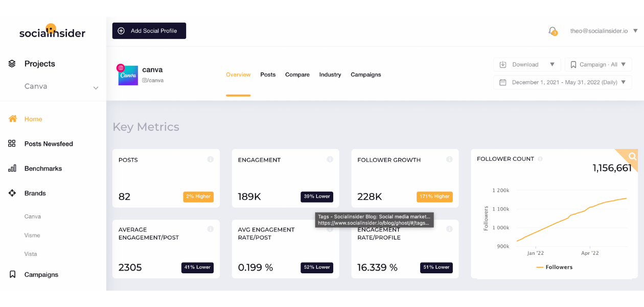Add a social profile
This screenshot has height=307, width=644.
pyautogui.click(x=149, y=31)
